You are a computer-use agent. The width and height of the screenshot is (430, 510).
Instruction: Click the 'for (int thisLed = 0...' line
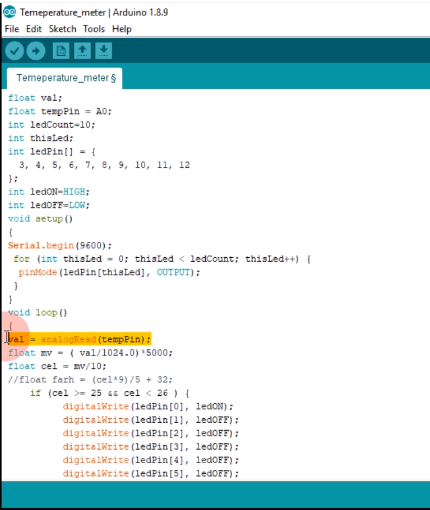pyautogui.click(x=162, y=259)
